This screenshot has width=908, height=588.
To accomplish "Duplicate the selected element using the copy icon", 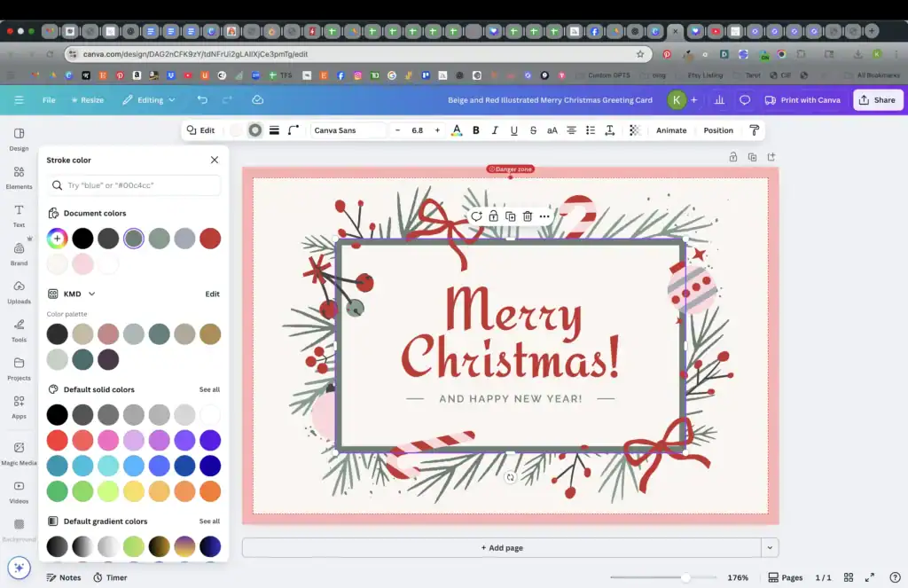I will (x=510, y=216).
